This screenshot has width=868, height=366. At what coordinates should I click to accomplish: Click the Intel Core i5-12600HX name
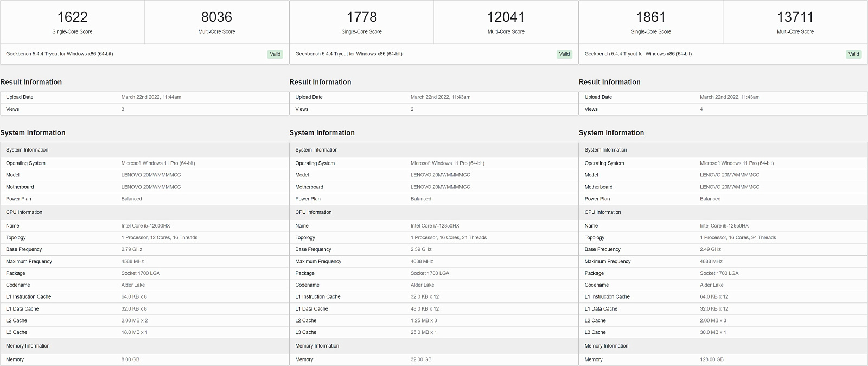point(146,226)
